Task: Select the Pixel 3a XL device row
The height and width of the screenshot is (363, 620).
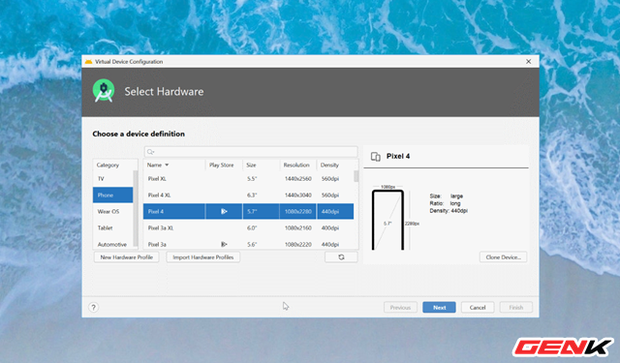Action: pos(249,228)
